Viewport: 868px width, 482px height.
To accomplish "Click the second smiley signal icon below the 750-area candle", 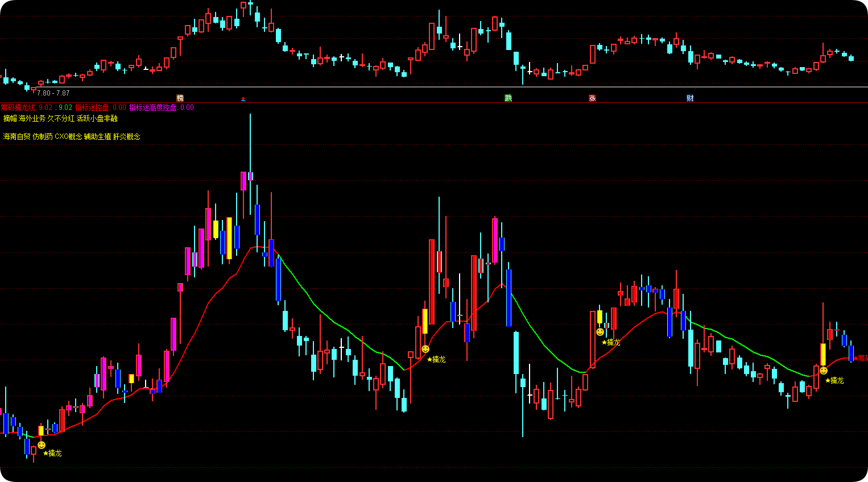I will tap(425, 349).
